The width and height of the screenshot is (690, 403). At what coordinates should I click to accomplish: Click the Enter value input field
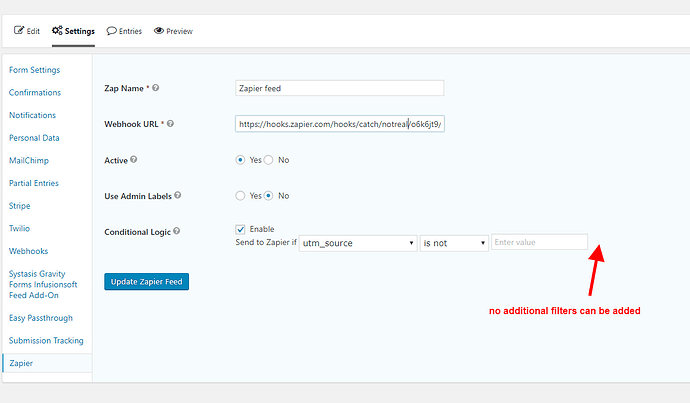click(539, 242)
